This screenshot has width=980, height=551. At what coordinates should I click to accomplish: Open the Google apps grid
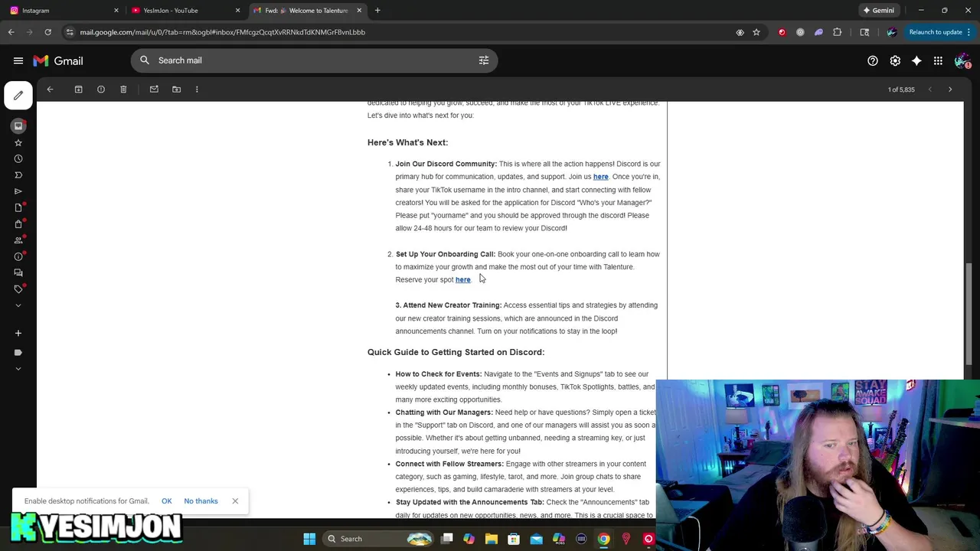pyautogui.click(x=938, y=60)
